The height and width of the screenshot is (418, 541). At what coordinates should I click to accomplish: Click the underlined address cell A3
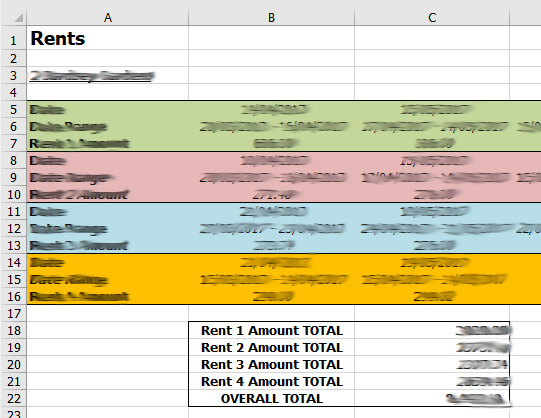(x=108, y=76)
